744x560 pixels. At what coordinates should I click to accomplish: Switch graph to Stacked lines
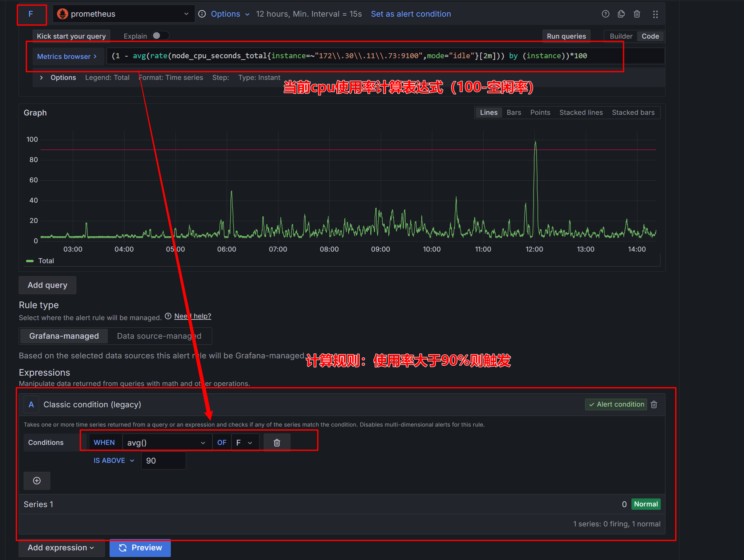pos(581,112)
